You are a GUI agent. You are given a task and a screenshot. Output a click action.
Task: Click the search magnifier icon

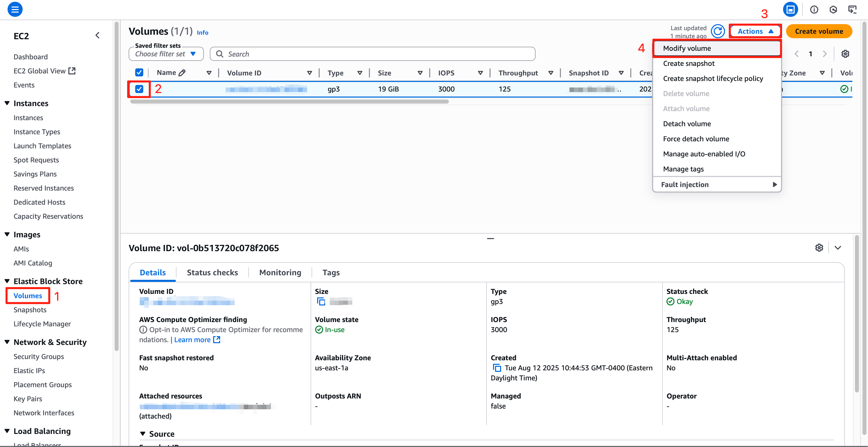point(220,54)
